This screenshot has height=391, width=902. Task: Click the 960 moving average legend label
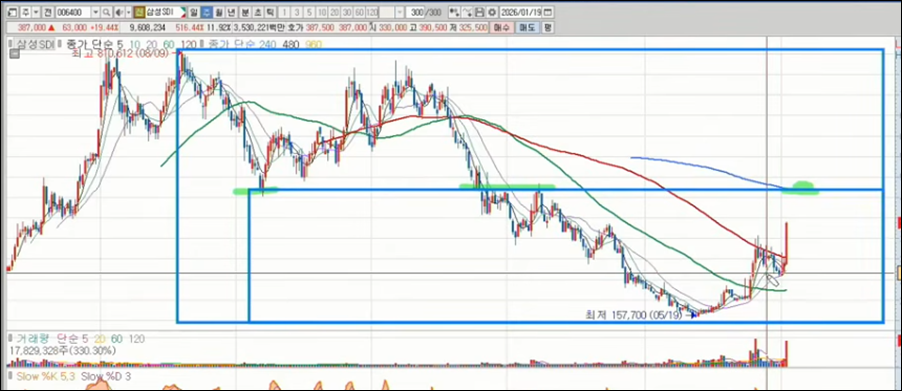(x=314, y=44)
